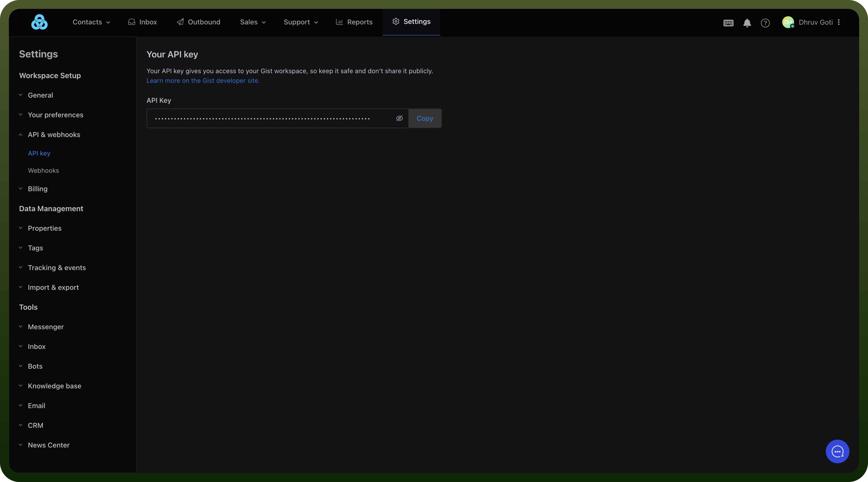The height and width of the screenshot is (482, 868).
Task: Click the Settings gear icon
Action: pyautogui.click(x=396, y=22)
